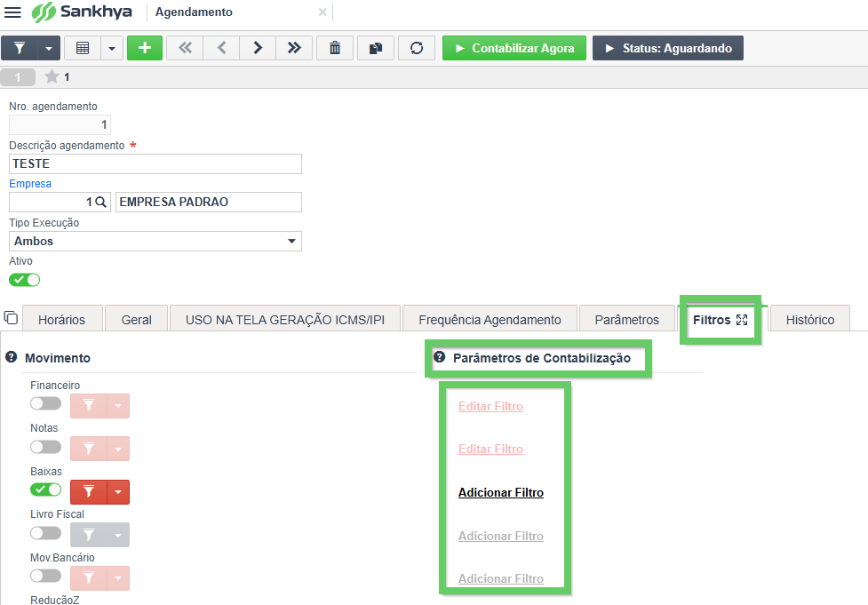Viewport: 868px width, 605px height.
Task: Go to the first record
Action: (185, 48)
